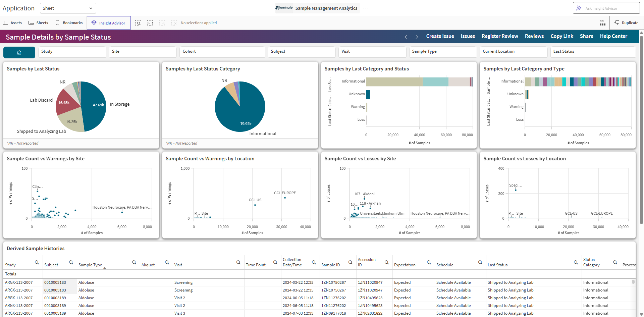Click Share
This screenshot has width=644, height=317.
tap(586, 36)
